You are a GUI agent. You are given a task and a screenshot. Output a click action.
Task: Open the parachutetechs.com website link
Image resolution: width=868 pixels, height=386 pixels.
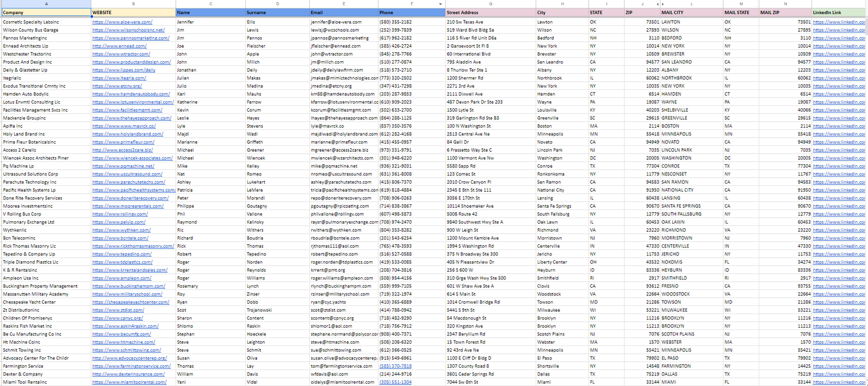tap(129, 182)
